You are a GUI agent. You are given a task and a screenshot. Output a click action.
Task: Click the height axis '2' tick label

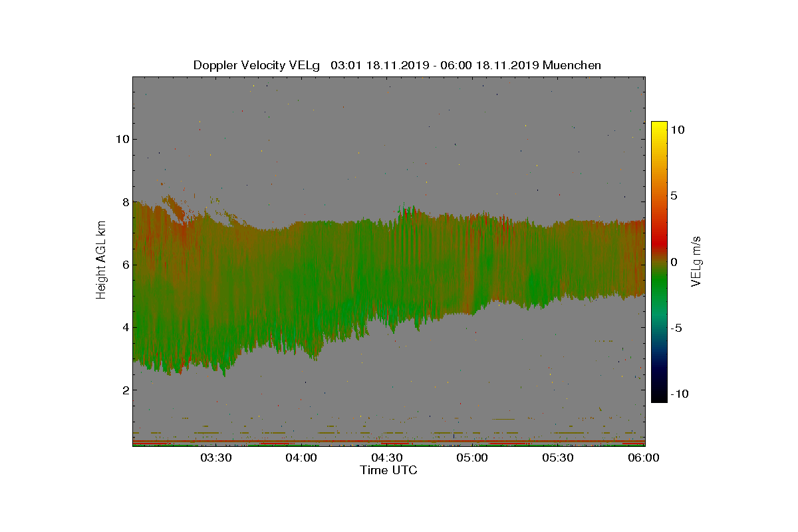pyautogui.click(x=125, y=390)
